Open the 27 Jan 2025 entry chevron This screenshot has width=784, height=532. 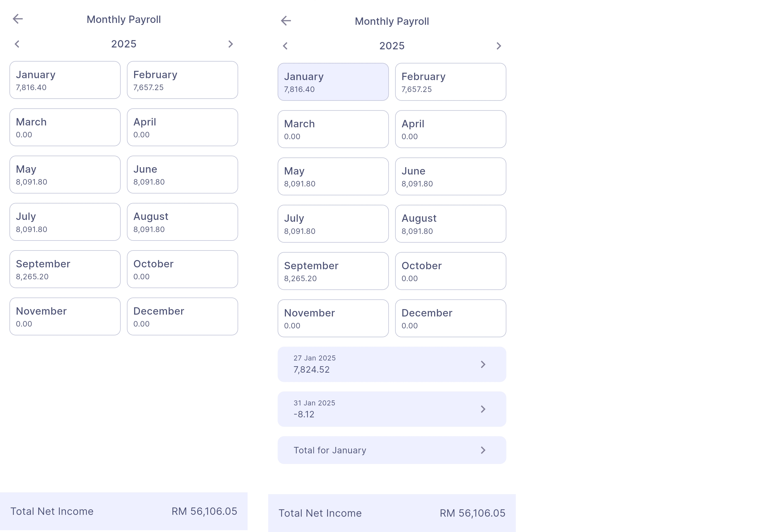[x=483, y=364]
